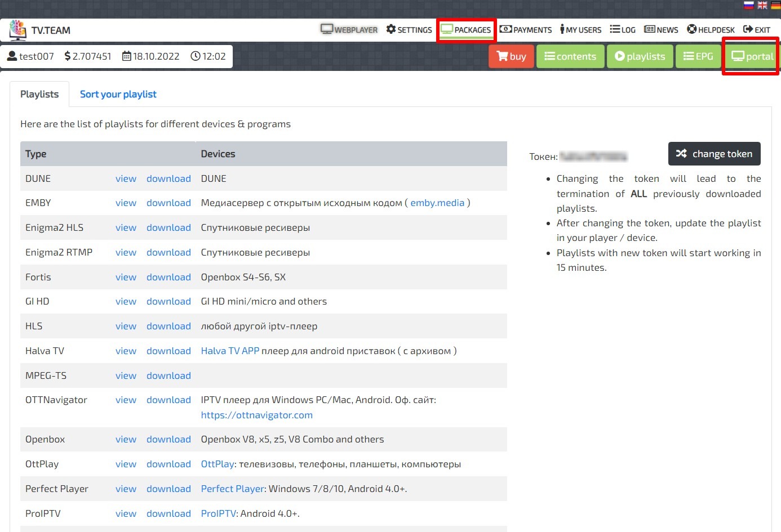View the OttPlay playlist

click(126, 464)
